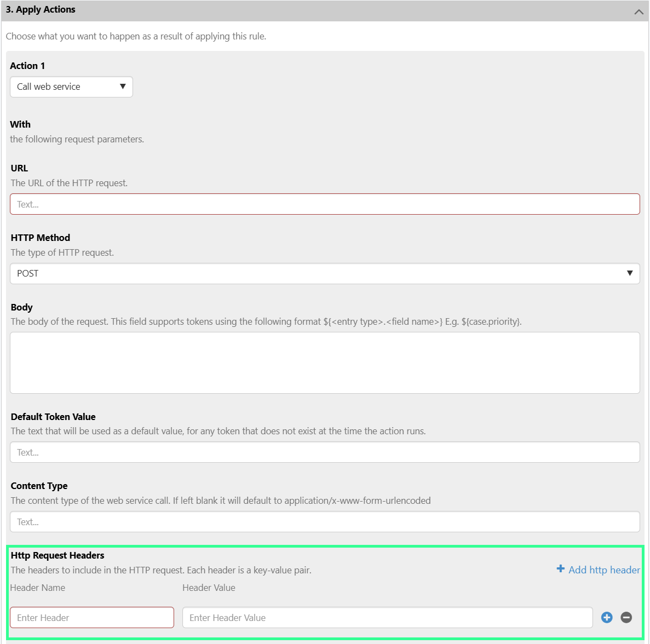Click the blue plus icon to add header row

coord(607,617)
